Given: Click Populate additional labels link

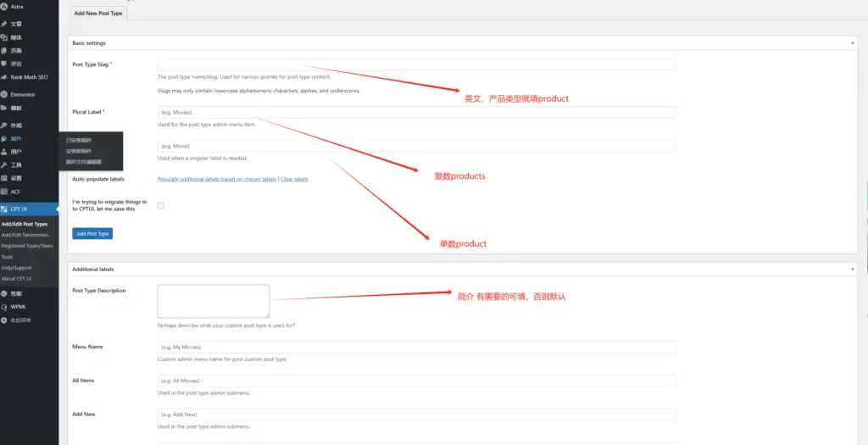Looking at the screenshot, I should [217, 180].
